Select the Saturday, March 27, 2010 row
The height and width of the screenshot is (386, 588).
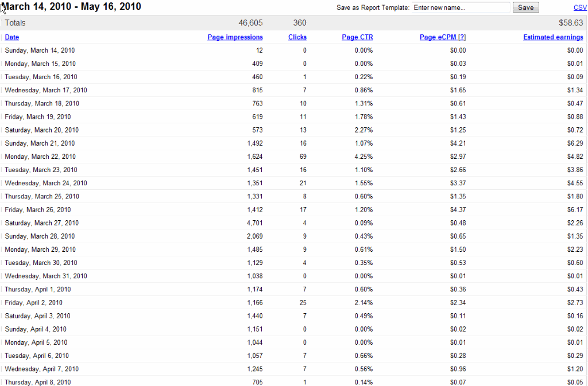click(294, 223)
